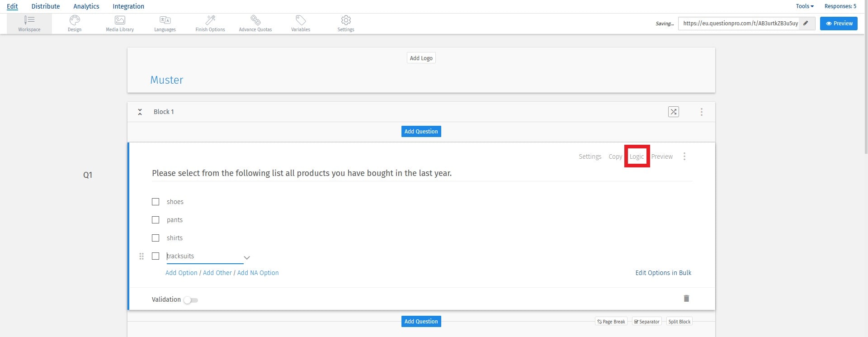868x337 pixels.
Task: Click the Responses: 5 counter
Action: click(x=840, y=6)
